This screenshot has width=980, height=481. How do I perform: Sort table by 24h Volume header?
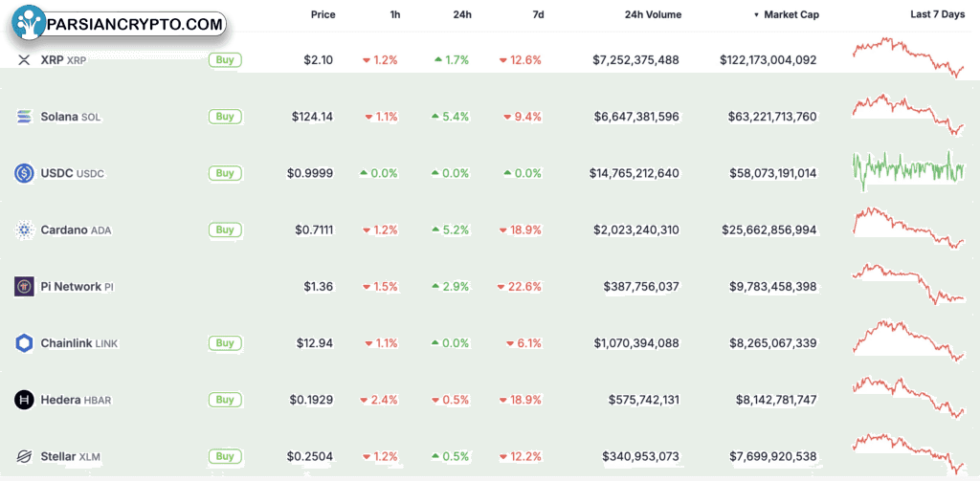[x=653, y=15]
